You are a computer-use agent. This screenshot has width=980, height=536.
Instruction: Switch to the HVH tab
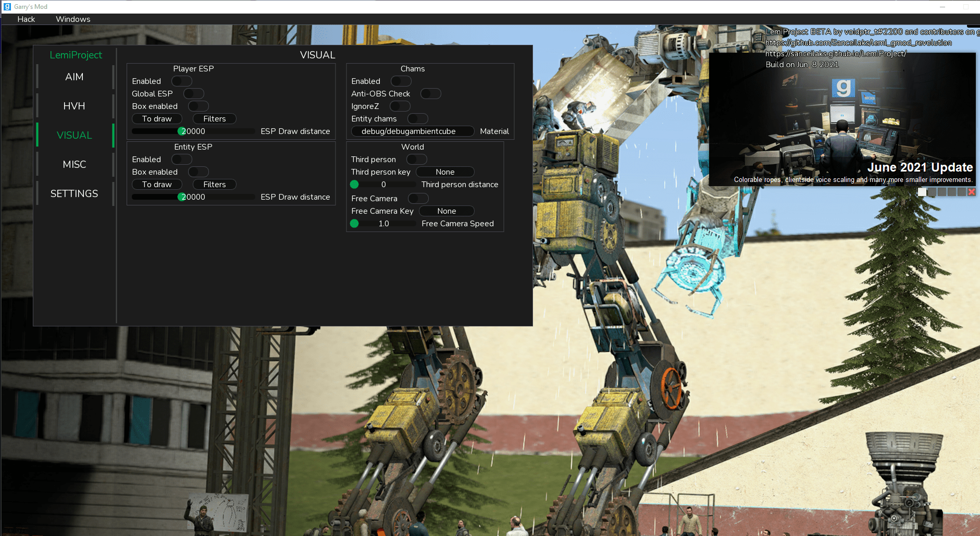tap(75, 106)
